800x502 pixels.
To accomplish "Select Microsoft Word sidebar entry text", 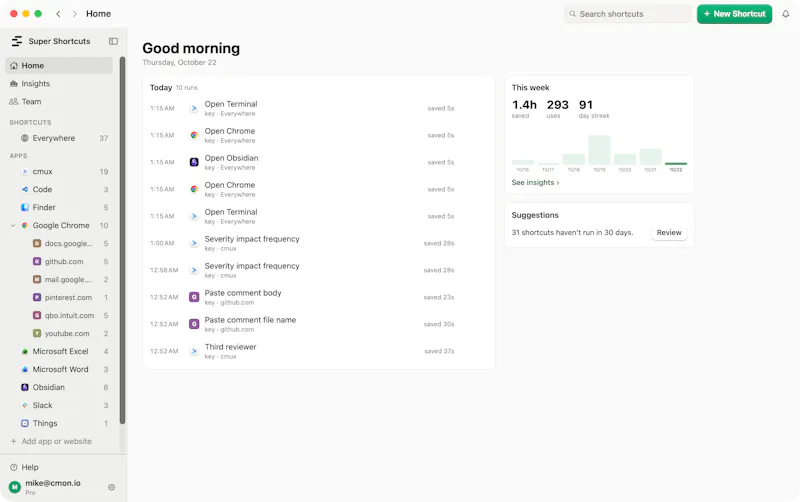I will pos(60,369).
